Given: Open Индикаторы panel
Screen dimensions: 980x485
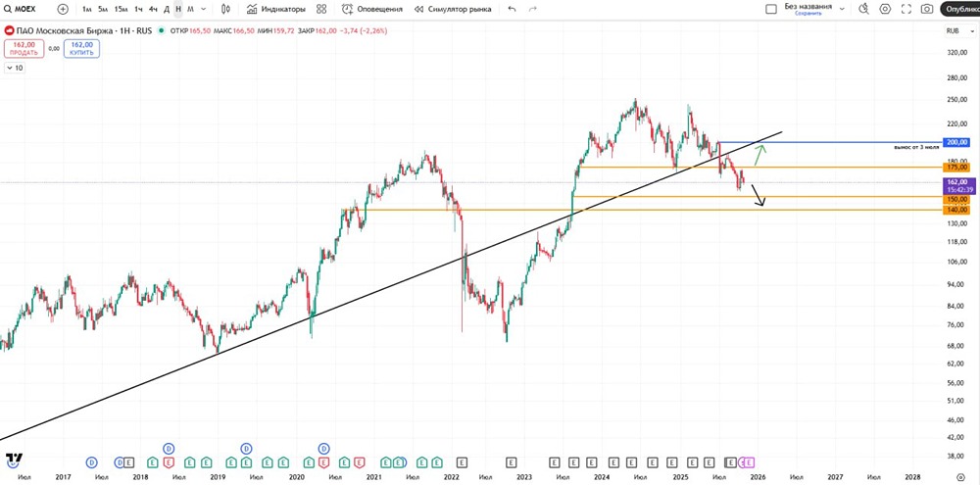Looking at the screenshot, I should (275, 10).
